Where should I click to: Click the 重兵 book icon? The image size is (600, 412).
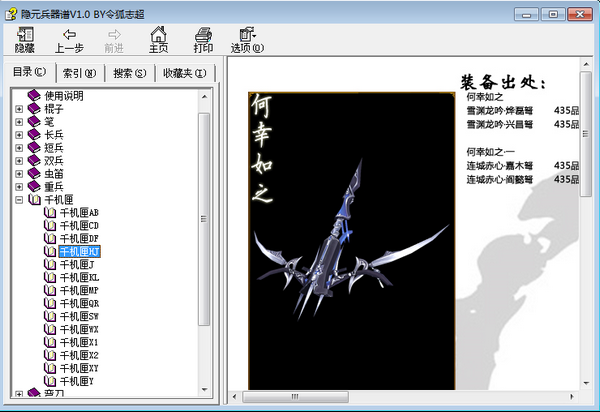click(x=34, y=187)
